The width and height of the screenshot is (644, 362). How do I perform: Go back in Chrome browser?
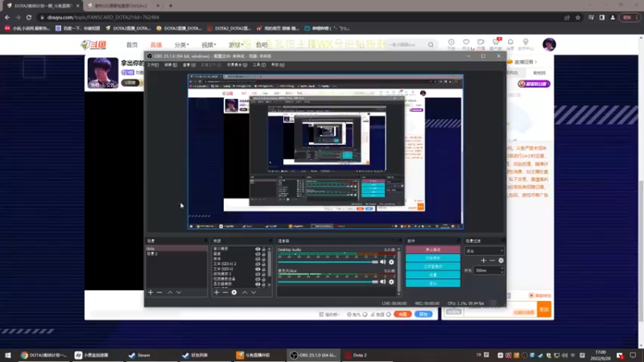coord(7,17)
